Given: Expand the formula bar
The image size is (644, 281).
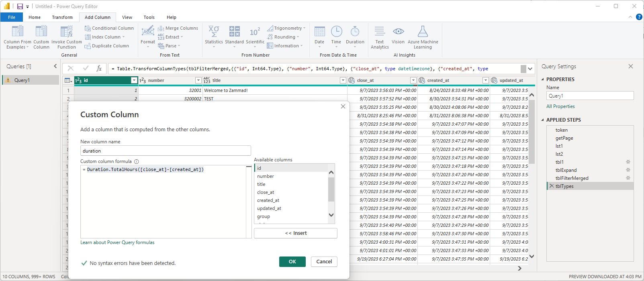Looking at the screenshot, I should point(530,69).
